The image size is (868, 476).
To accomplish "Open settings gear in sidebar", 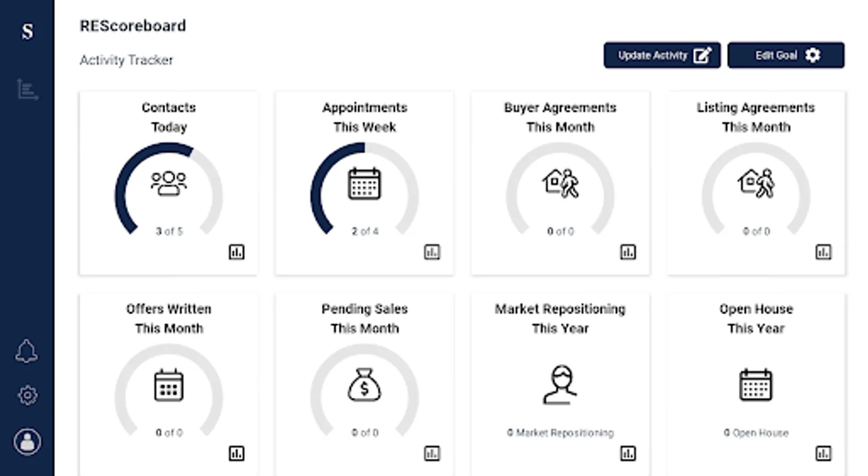I will (x=27, y=395).
